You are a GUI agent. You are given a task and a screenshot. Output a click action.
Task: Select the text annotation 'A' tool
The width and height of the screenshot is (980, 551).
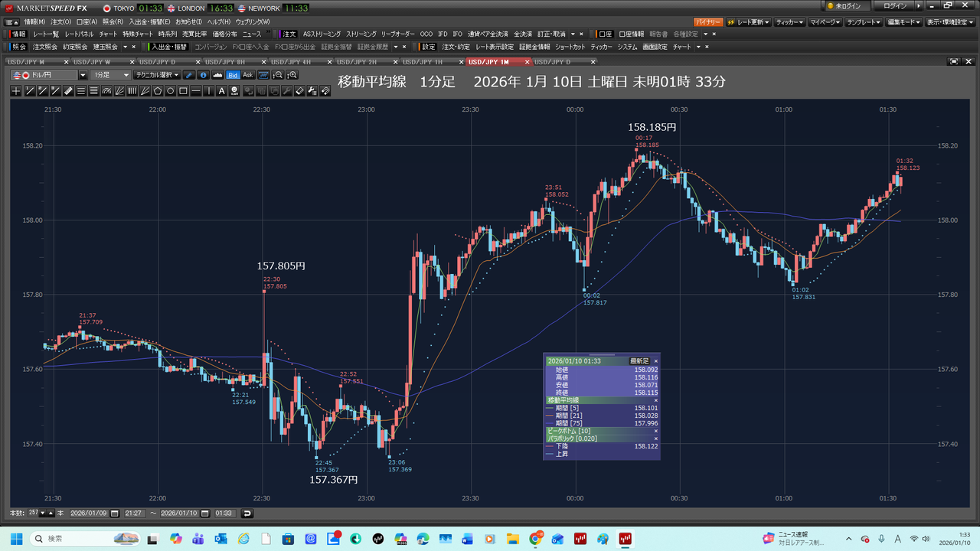[x=222, y=91]
